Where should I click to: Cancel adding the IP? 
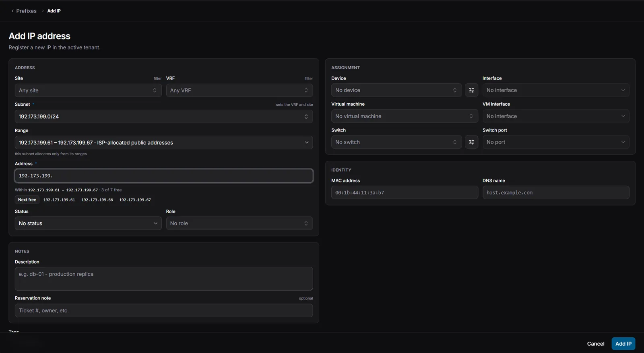(x=596, y=344)
